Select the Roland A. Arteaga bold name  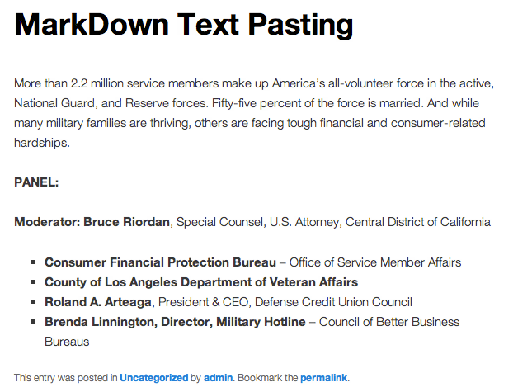[100, 302]
